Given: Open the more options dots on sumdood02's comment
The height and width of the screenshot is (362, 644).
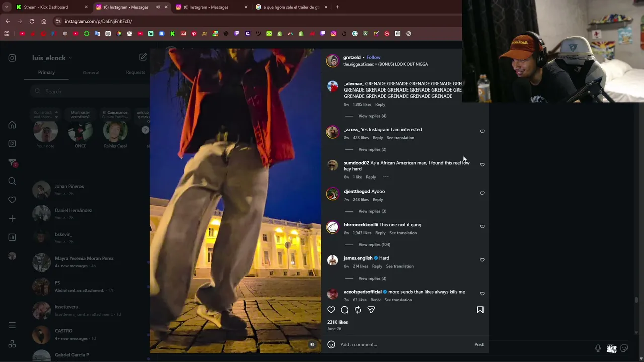Looking at the screenshot, I should (x=386, y=177).
